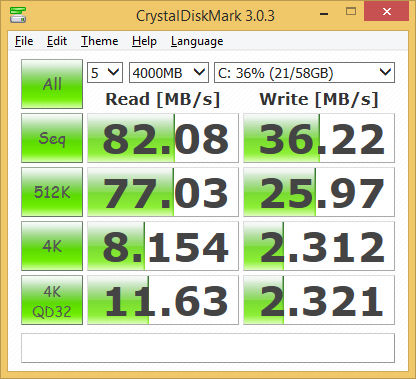Image resolution: width=416 pixels, height=379 pixels.
Task: Open the Help menu
Action: 144,41
